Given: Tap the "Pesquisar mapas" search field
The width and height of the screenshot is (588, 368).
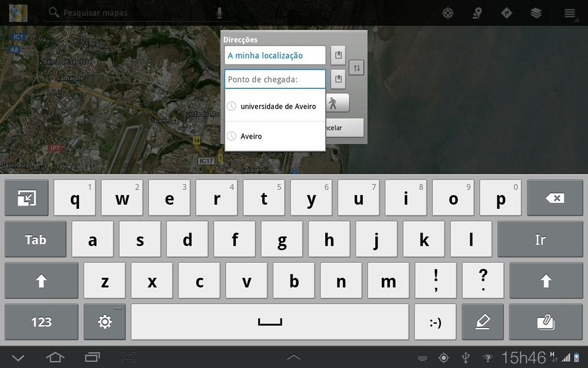Looking at the screenshot, I should (136, 12).
